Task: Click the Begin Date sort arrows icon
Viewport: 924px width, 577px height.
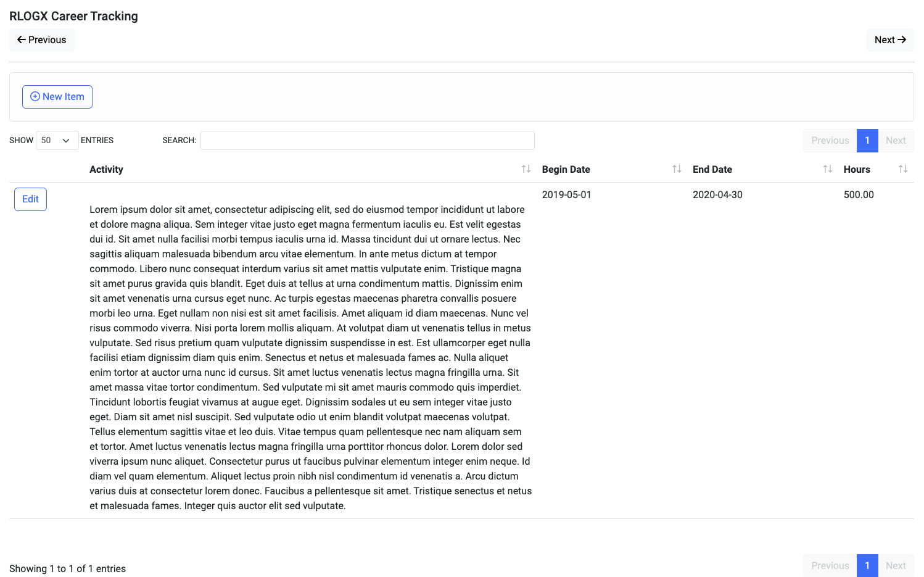Action: coord(677,169)
